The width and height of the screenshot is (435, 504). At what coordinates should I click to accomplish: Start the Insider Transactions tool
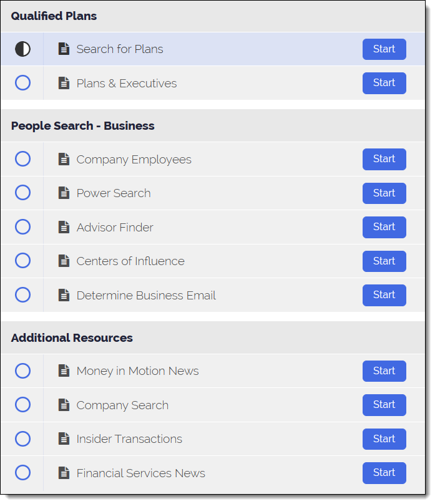coord(384,439)
